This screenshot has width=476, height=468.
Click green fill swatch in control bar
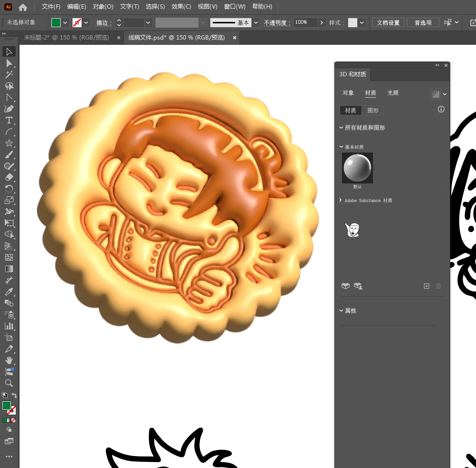click(56, 23)
